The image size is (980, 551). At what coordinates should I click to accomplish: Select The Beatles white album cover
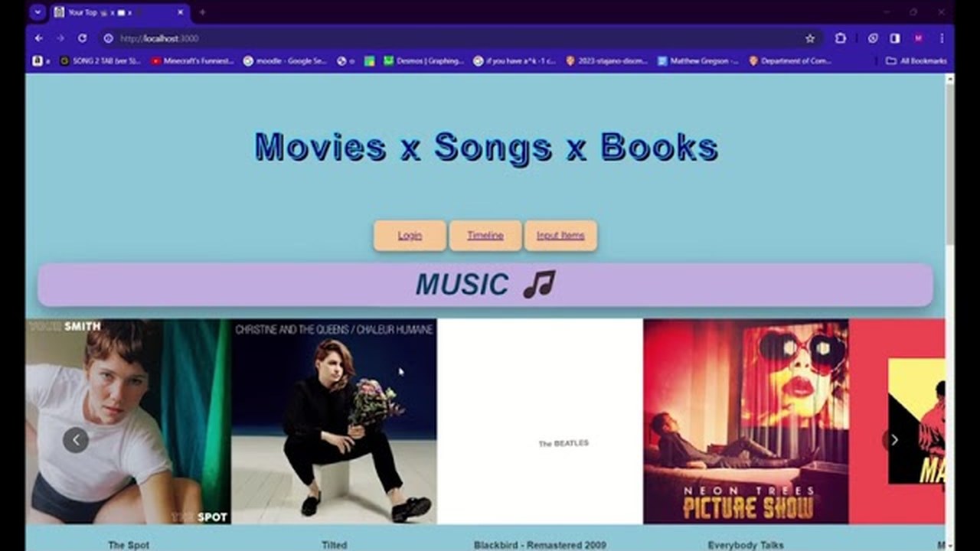click(540, 422)
